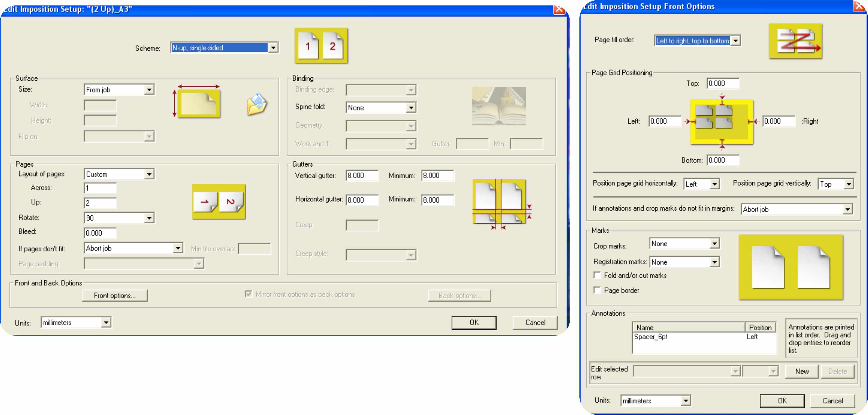Click Mirror front options as back options checkbox
This screenshot has height=415, width=868.
click(248, 294)
